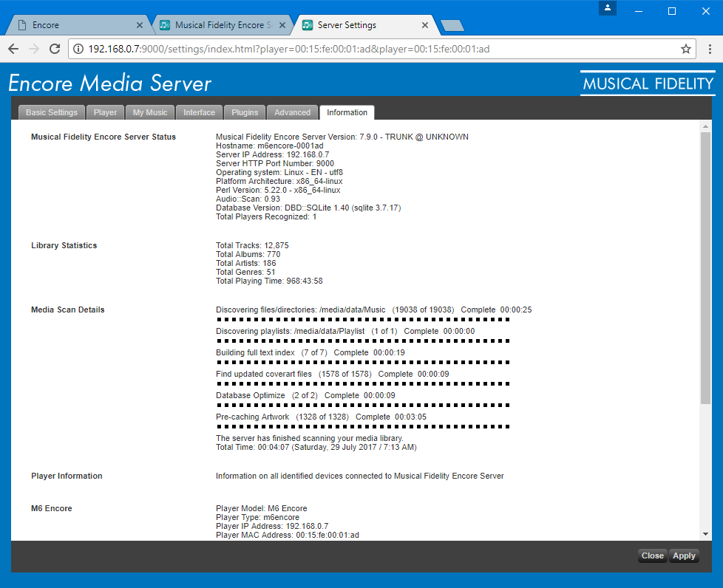Click the Media Scan Details heading
The width and height of the screenshot is (723, 588).
coord(68,310)
